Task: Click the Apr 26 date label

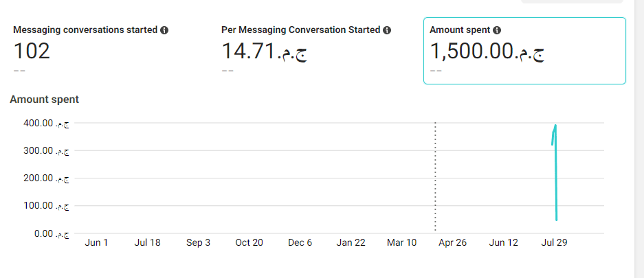Action: coord(453,243)
